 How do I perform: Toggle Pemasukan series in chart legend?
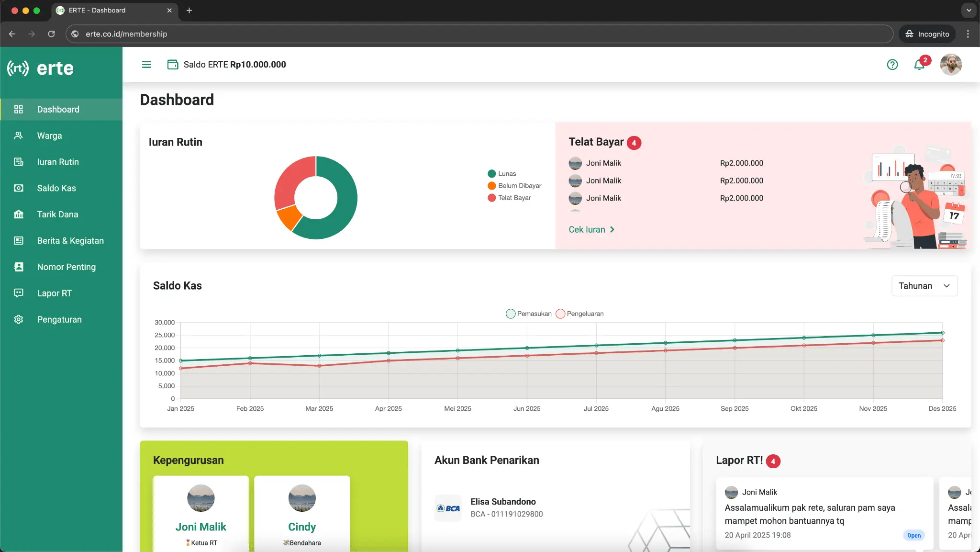point(529,314)
